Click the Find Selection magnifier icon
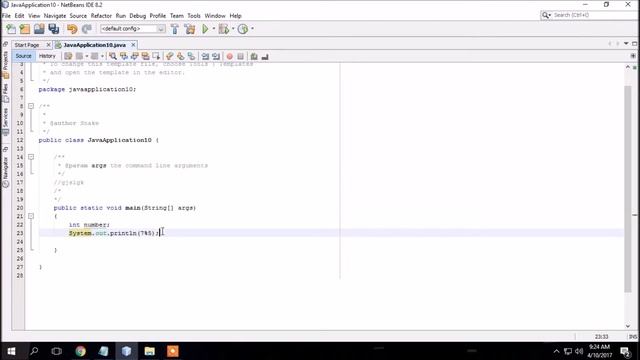This screenshot has height=360, width=640. pos(113,56)
